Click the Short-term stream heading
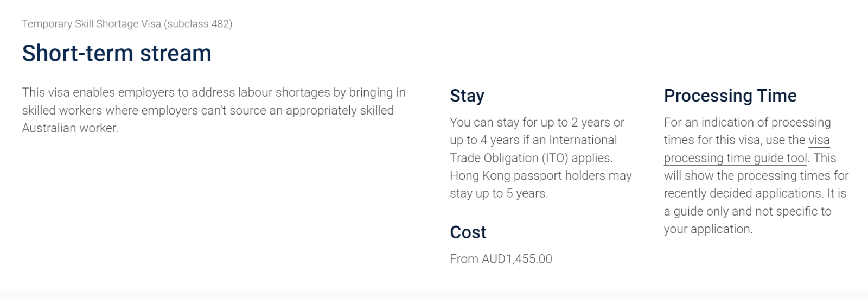This screenshot has height=297, width=868. [x=117, y=53]
